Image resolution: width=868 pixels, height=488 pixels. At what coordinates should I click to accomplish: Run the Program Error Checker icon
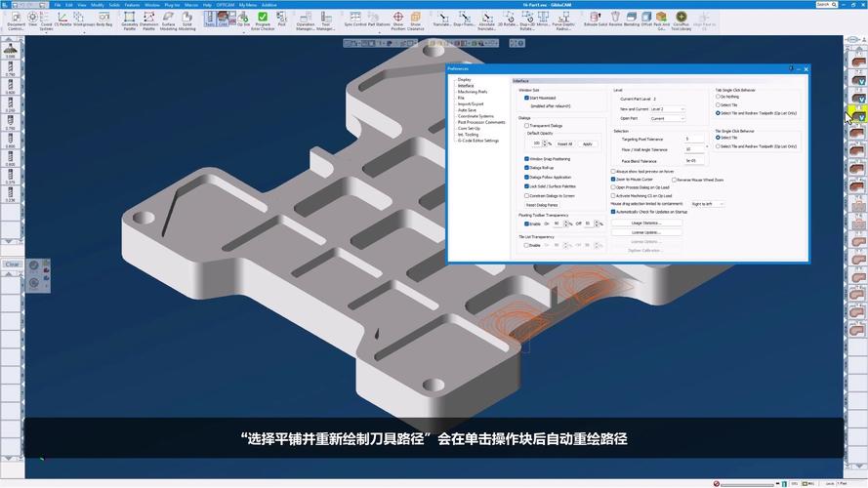(x=263, y=20)
